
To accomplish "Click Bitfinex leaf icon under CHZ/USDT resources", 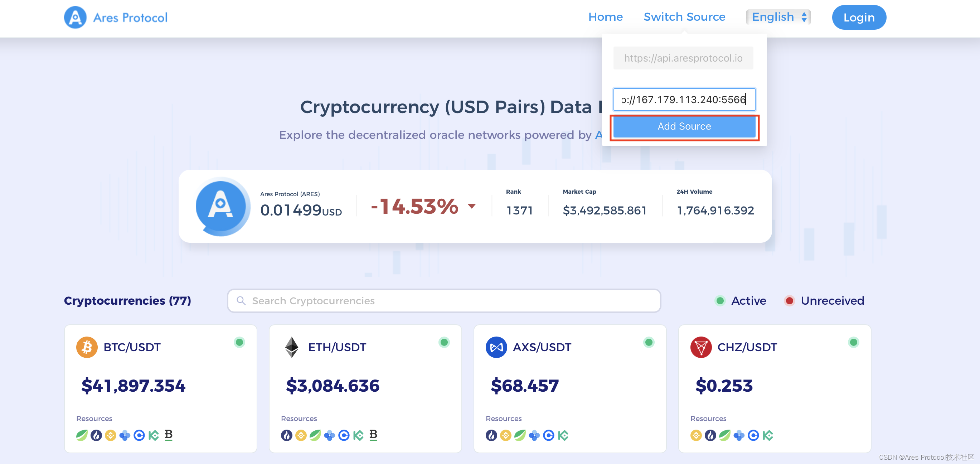I will click(724, 435).
